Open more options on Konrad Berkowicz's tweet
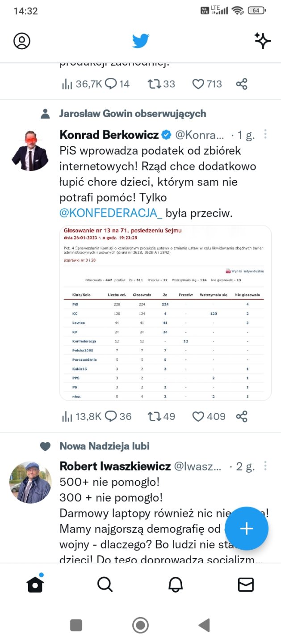The image size is (281, 644). pos(265,134)
